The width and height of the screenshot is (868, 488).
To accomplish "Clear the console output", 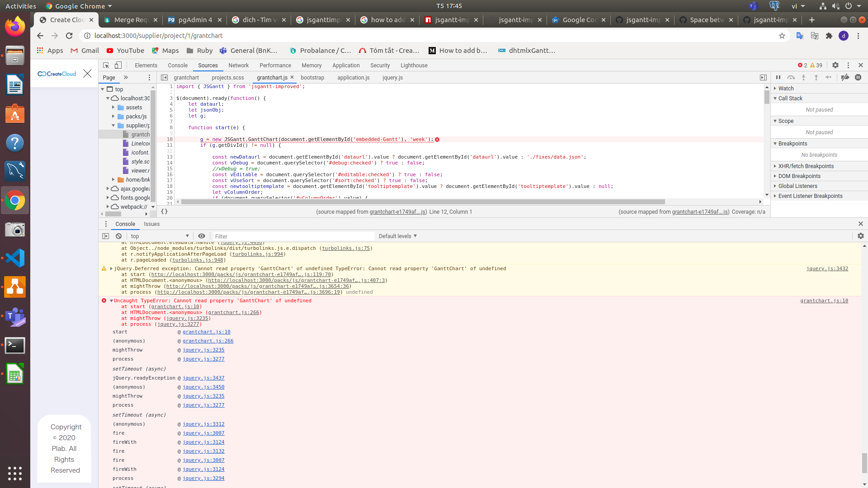I will click(118, 235).
